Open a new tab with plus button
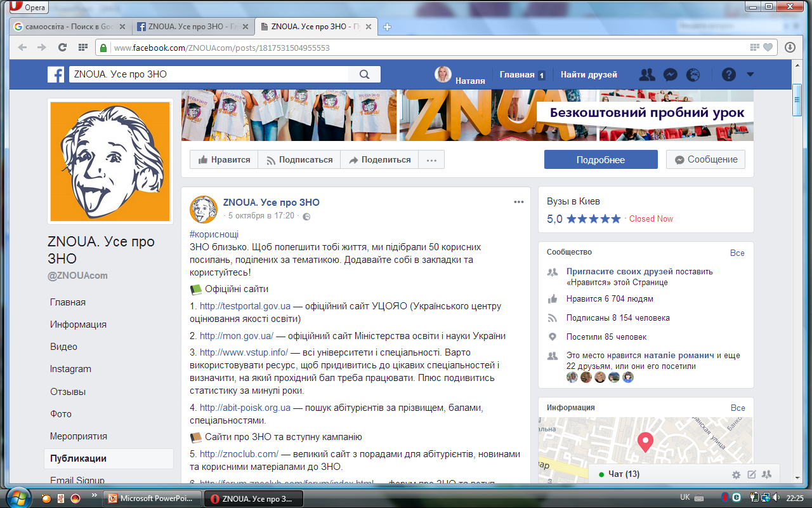 (x=388, y=27)
